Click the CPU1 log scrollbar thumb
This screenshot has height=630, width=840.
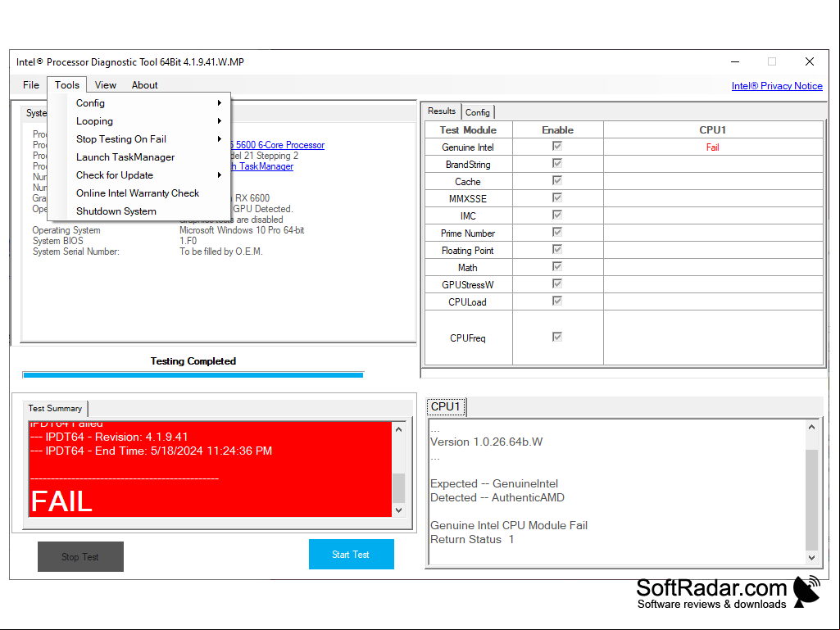click(811, 500)
